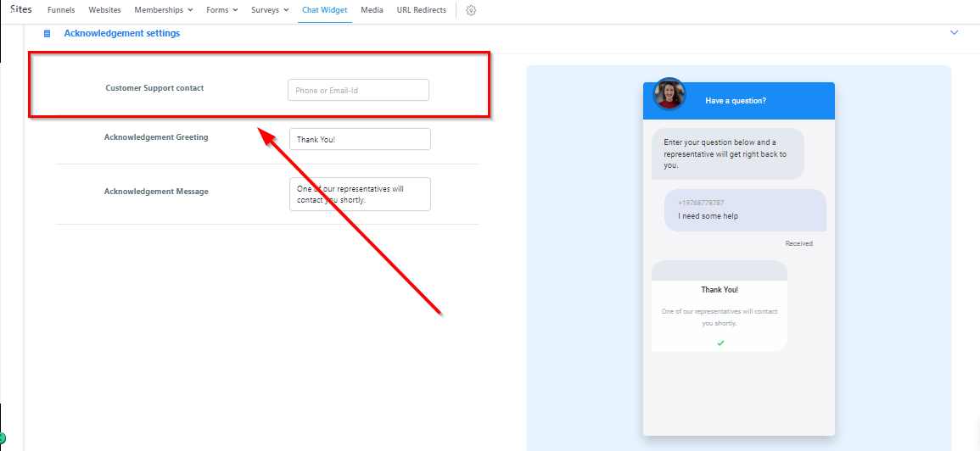This screenshot has height=451, width=980.
Task: Focus the Acknowledgement Greeting input
Action: click(x=360, y=139)
